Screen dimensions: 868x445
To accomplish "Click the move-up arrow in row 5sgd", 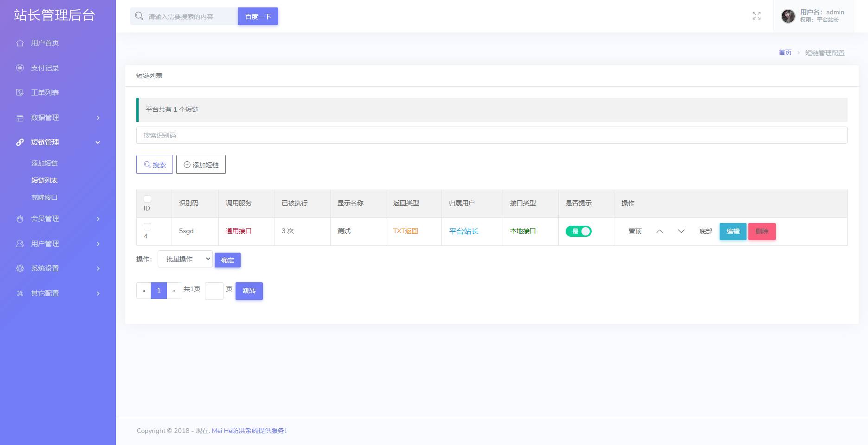I will point(659,231).
